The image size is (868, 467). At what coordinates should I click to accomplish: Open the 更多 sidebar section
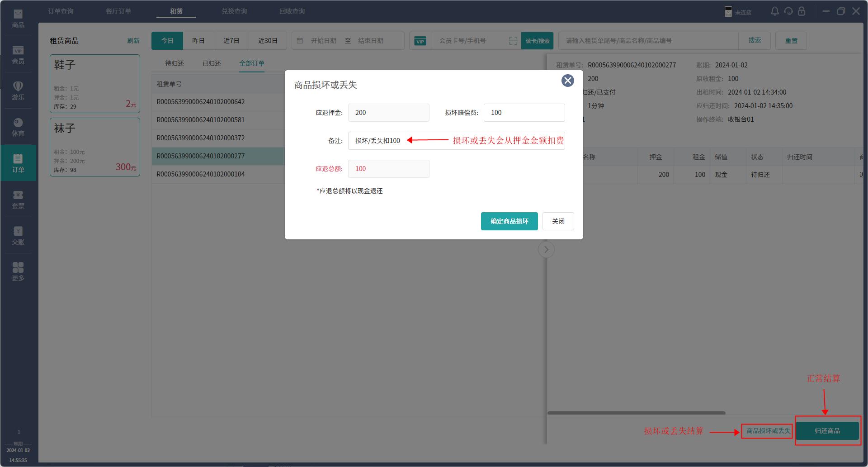(x=18, y=272)
